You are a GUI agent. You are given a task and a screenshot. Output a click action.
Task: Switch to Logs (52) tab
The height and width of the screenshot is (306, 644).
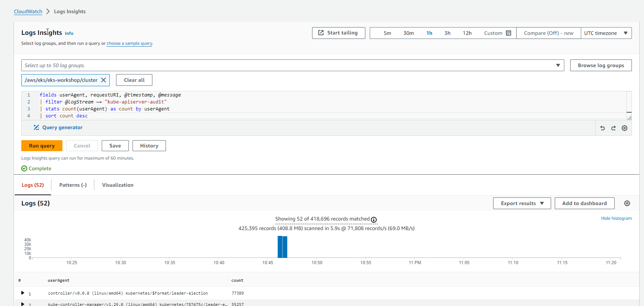coord(33,185)
